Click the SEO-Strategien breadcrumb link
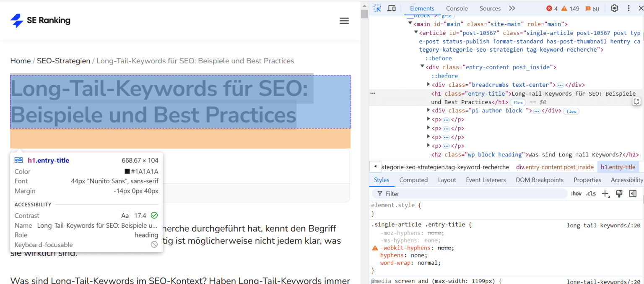644x284 pixels. click(63, 60)
